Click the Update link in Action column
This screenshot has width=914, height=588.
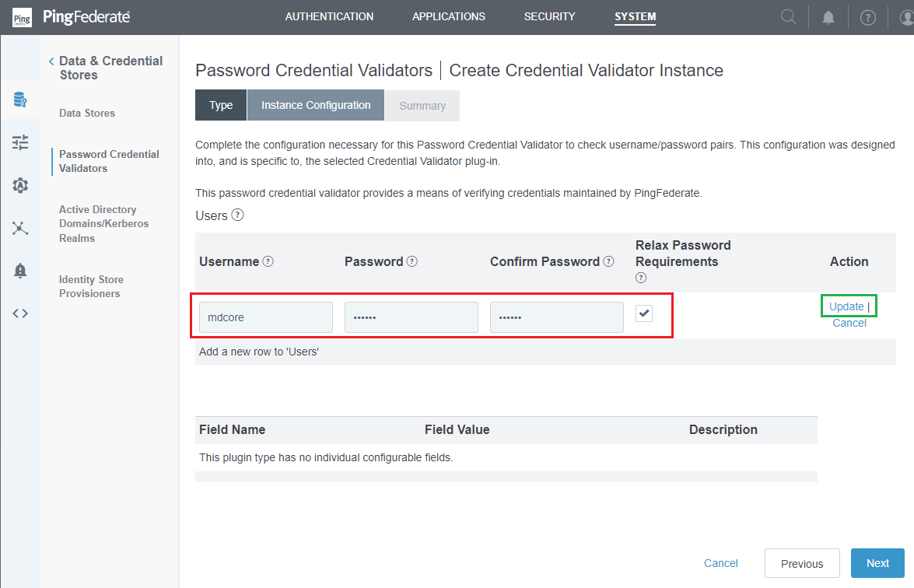tap(846, 306)
